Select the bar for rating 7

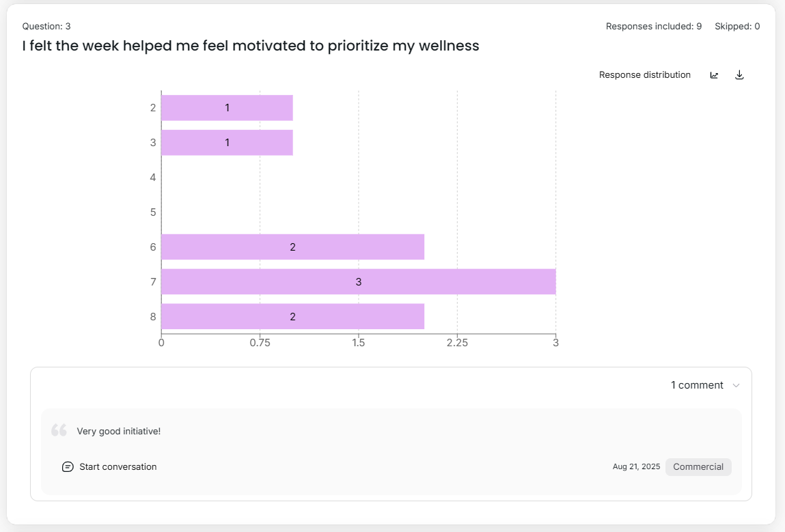tap(359, 281)
